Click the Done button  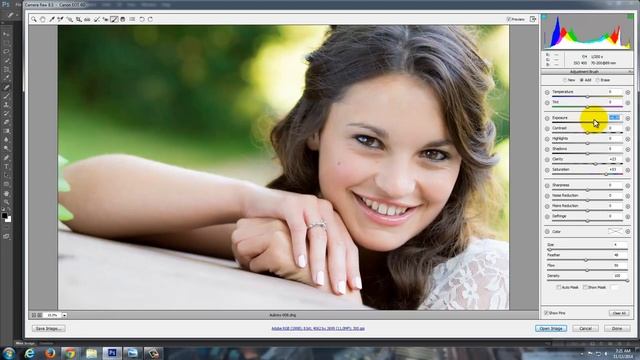[617, 328]
